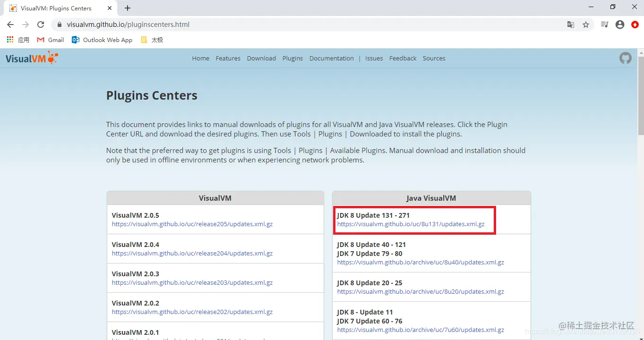Image resolution: width=644 pixels, height=340 pixels.
Task: Open the Chrome profile avatar
Action: [620, 25]
